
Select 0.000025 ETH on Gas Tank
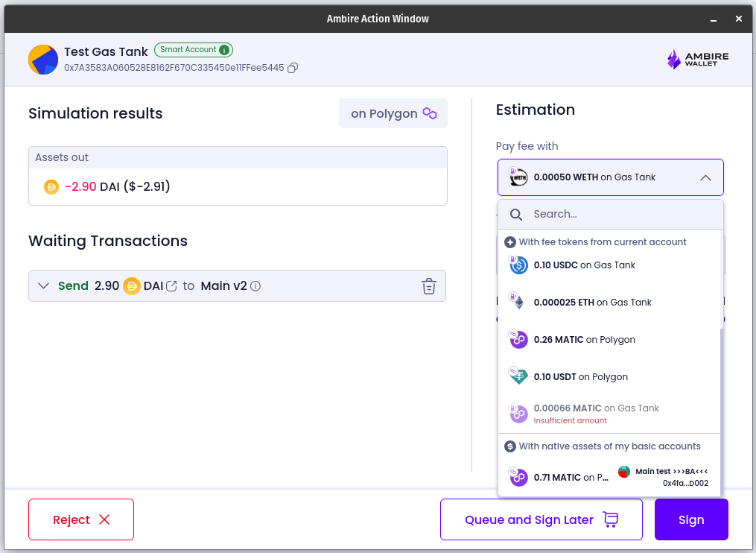[609, 302]
